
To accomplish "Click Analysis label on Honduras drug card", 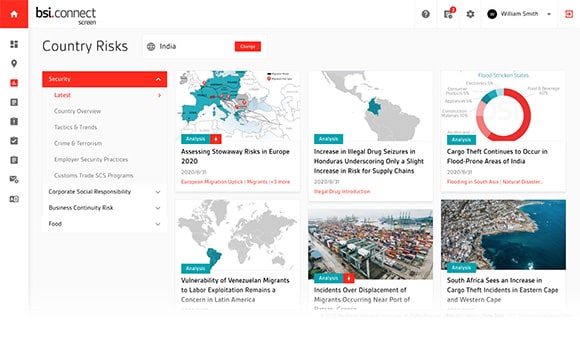I will point(328,139).
